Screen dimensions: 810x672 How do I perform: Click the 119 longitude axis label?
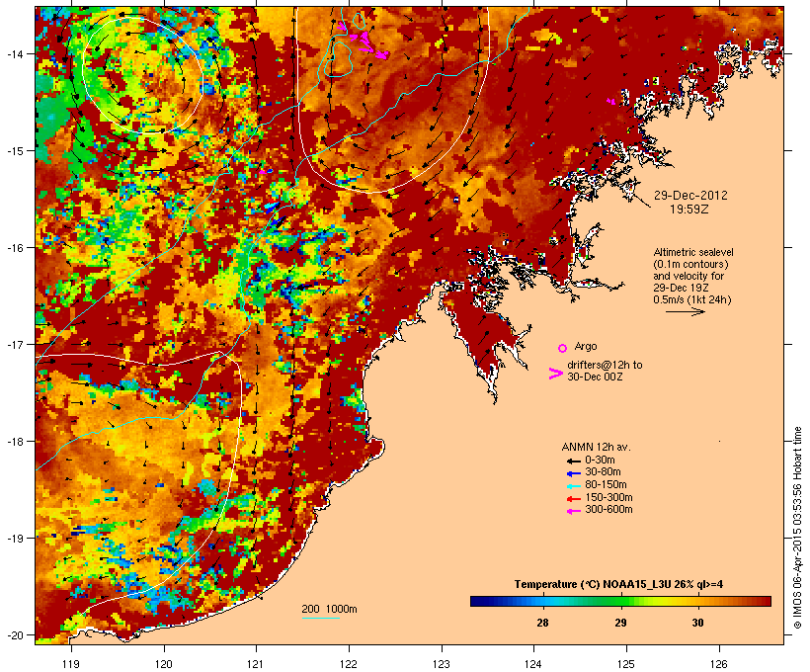coord(71,664)
